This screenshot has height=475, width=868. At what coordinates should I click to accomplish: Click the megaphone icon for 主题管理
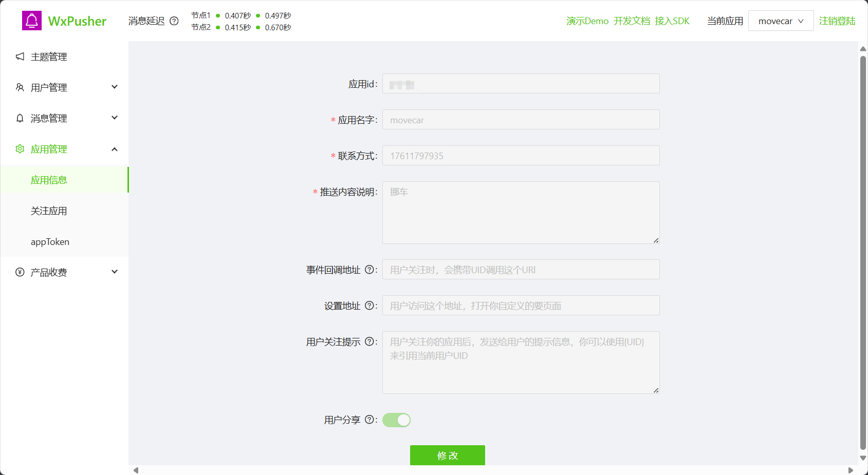click(x=20, y=56)
